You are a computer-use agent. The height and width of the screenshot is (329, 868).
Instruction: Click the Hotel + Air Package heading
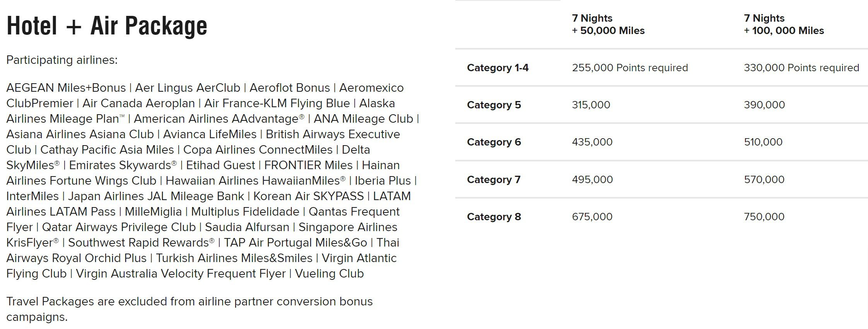click(107, 26)
